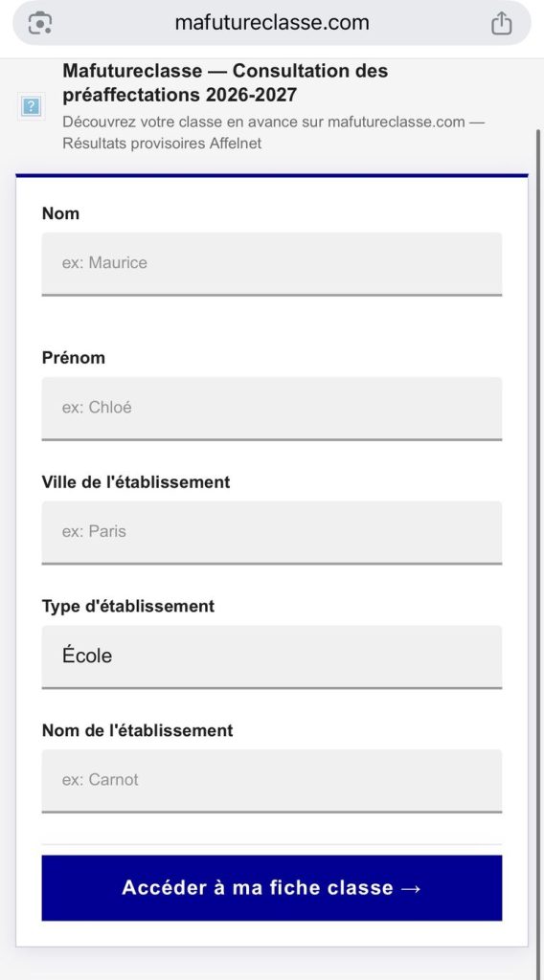Click the establishment name field 'ex: Carnot'

[272, 780]
